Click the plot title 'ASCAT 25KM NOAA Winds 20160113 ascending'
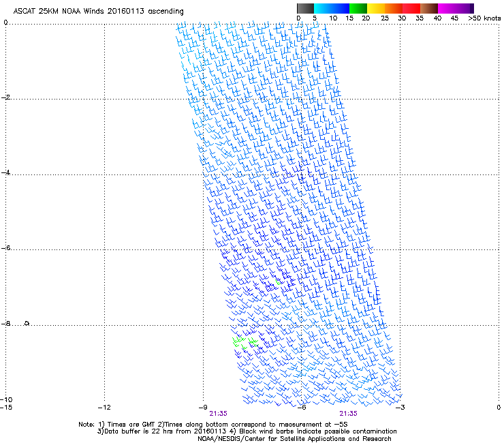The width and height of the screenshot is (504, 443). click(98, 12)
